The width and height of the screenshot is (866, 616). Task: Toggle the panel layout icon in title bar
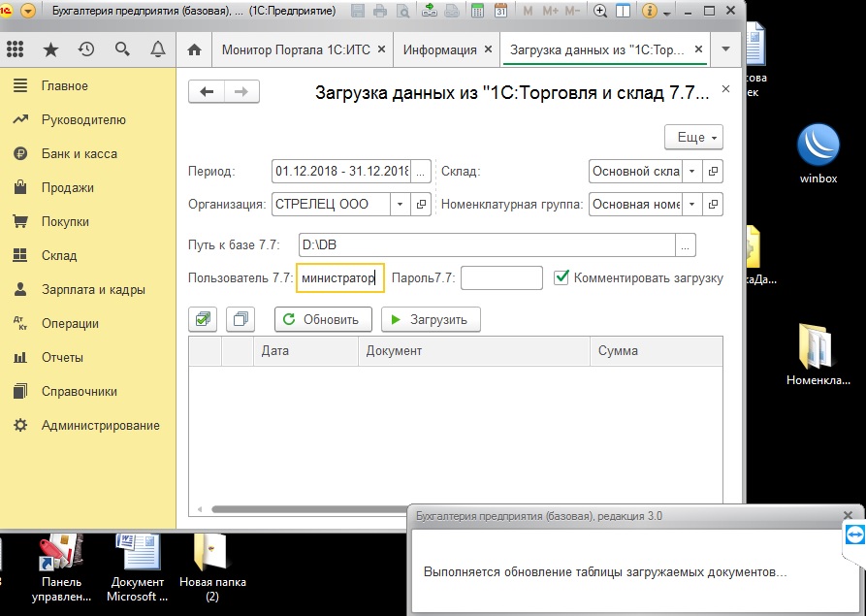pos(623,11)
